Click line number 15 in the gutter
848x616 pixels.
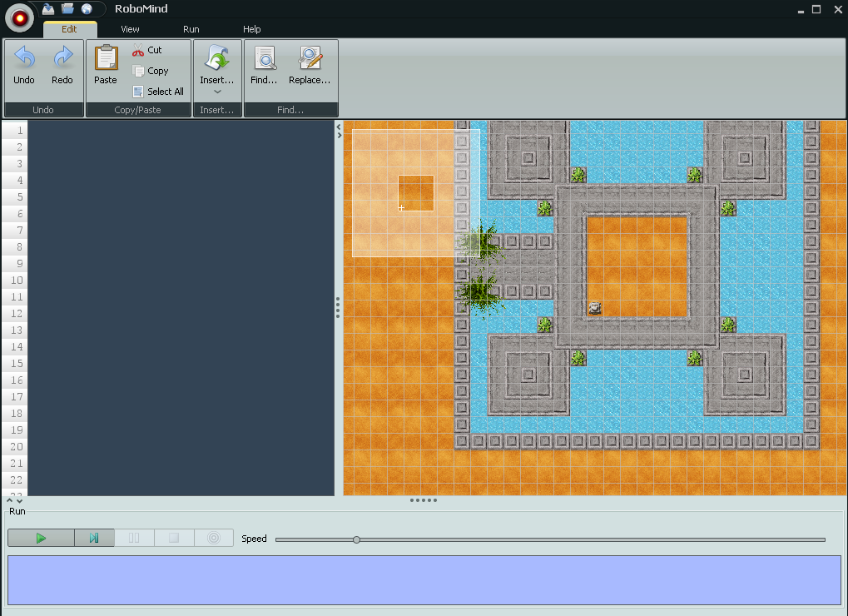click(17, 364)
